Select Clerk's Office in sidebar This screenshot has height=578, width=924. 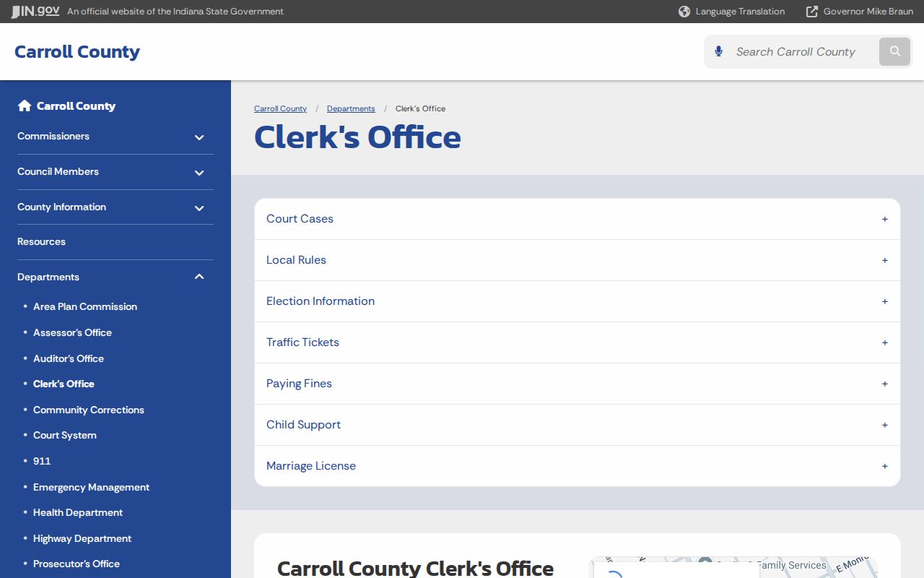pos(64,384)
